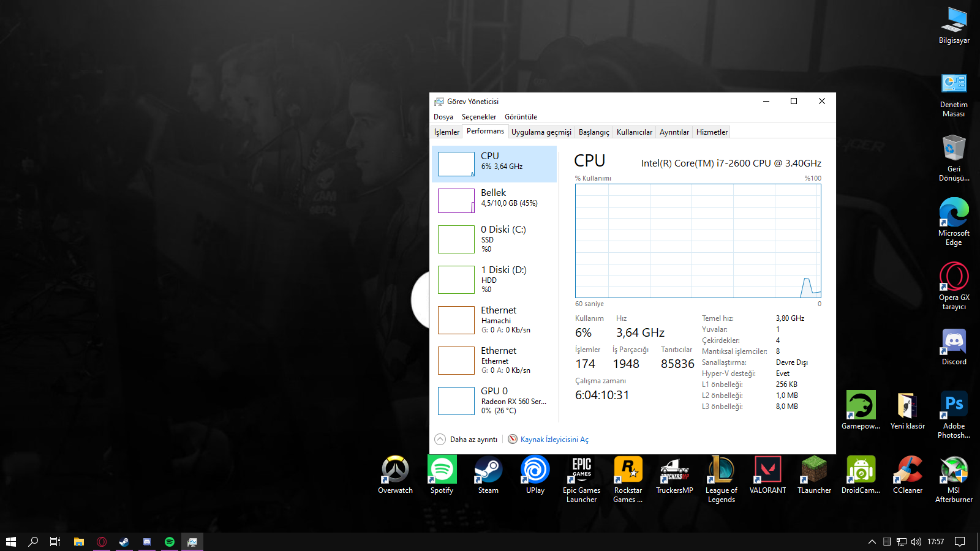Open the TruckersMP shortcut

pyautogui.click(x=674, y=474)
